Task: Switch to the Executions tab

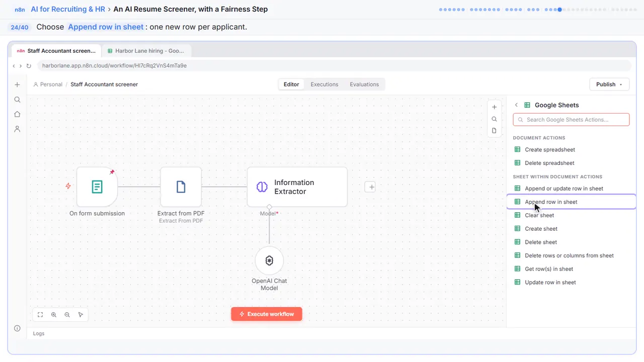Action: coord(325,84)
